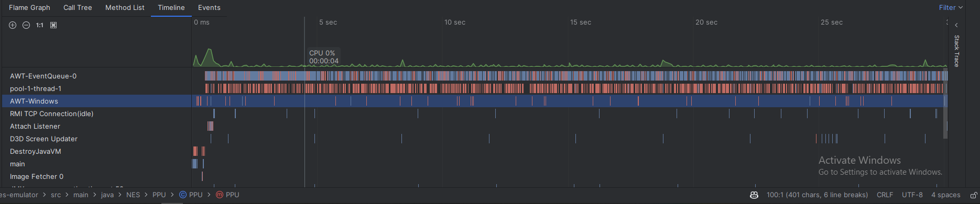Click PPU method icon in breadcrumb

click(220, 195)
